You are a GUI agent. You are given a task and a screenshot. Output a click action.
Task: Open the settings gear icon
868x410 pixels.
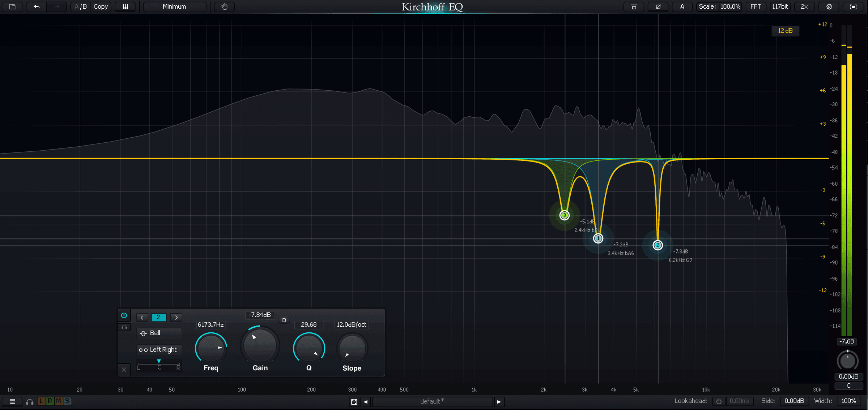tap(829, 7)
